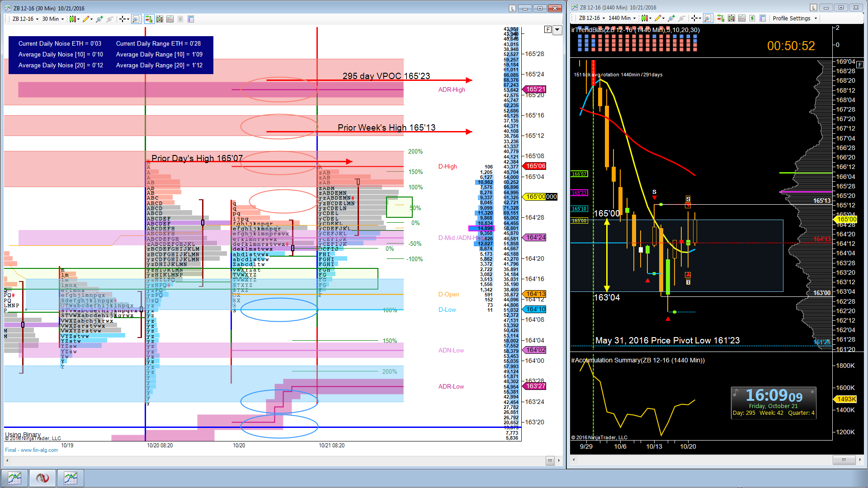Click the ADR-High label
Screen dimensions: 868x488
tap(452, 90)
